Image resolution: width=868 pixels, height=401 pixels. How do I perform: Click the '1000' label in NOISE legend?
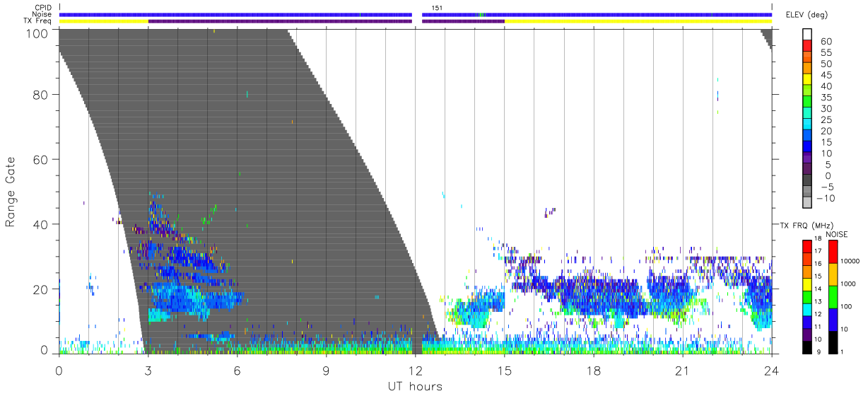[848, 285]
